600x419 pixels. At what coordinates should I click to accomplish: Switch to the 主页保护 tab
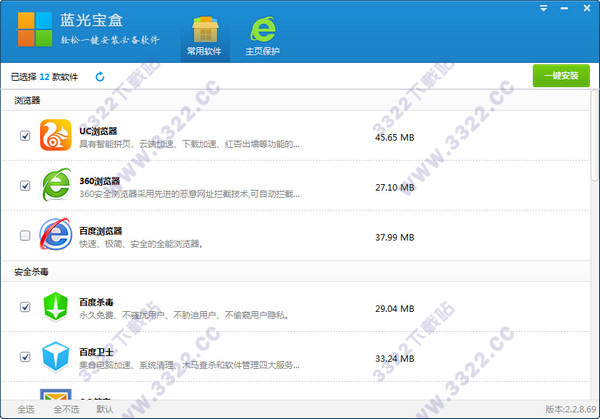262,37
